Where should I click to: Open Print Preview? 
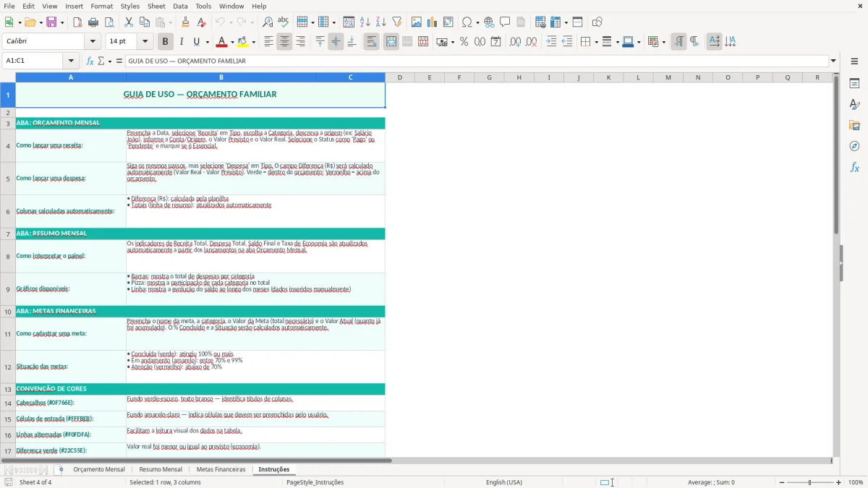[109, 22]
